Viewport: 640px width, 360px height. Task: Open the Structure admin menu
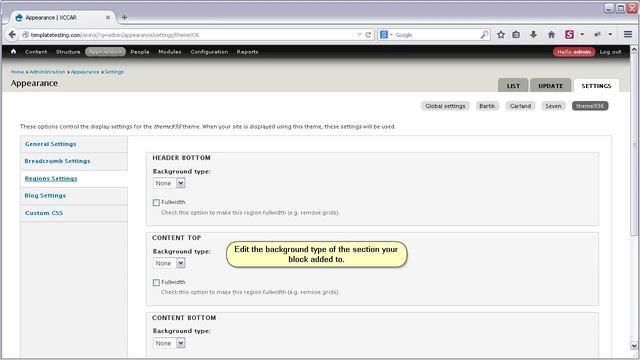coord(68,52)
